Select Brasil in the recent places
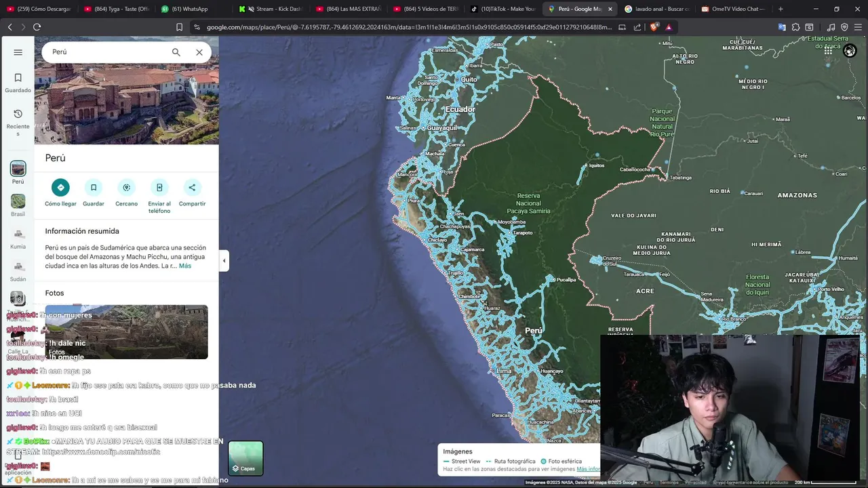 coord(18,205)
